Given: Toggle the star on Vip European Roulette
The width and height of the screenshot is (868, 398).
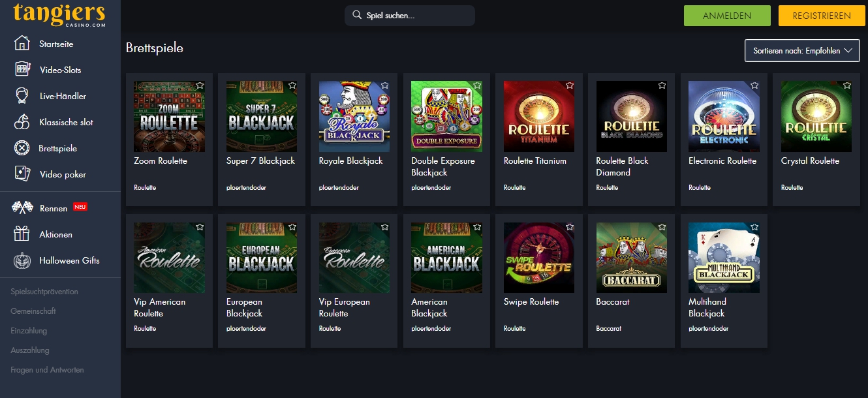Looking at the screenshot, I should coord(385,227).
